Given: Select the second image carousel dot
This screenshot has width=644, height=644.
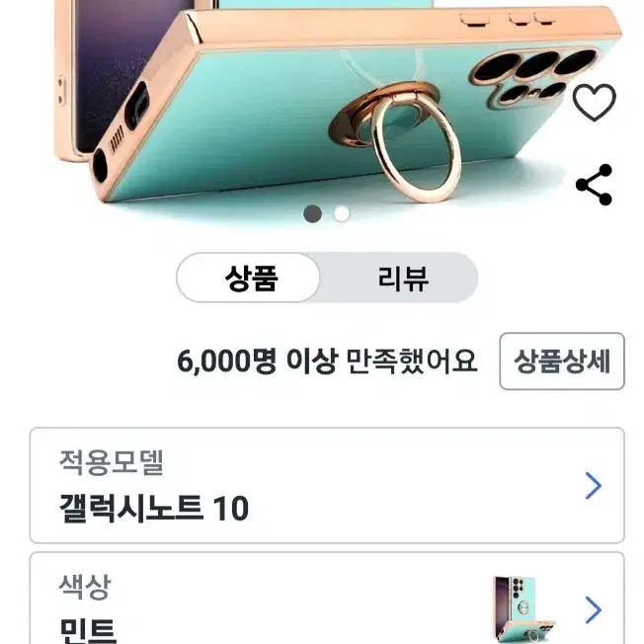Looking at the screenshot, I should point(342,213).
